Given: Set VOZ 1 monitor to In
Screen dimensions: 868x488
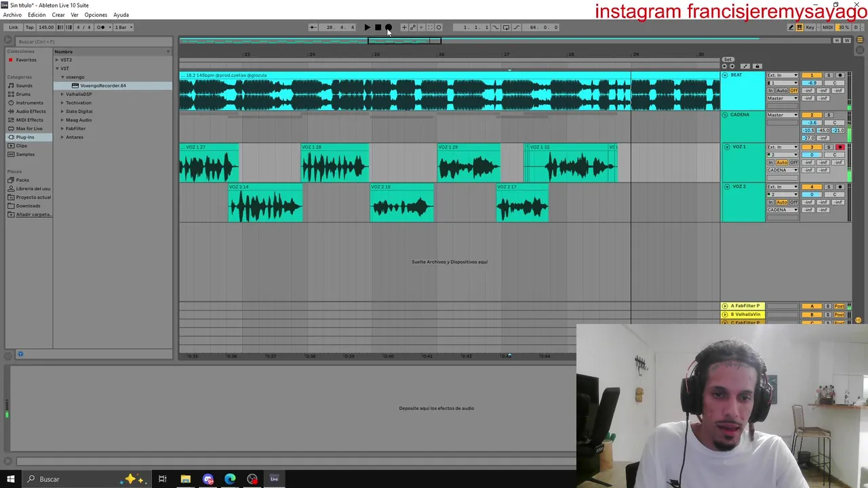Looking at the screenshot, I should (770, 163).
